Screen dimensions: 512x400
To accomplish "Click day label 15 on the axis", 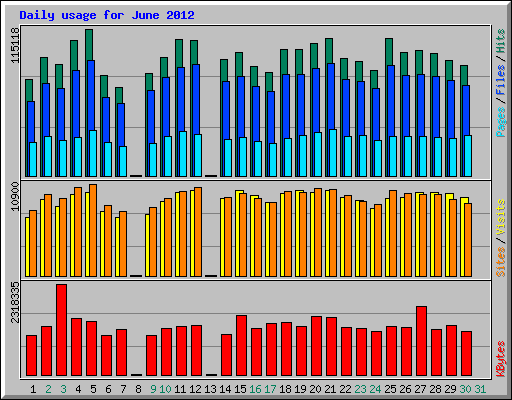I will [240, 389].
